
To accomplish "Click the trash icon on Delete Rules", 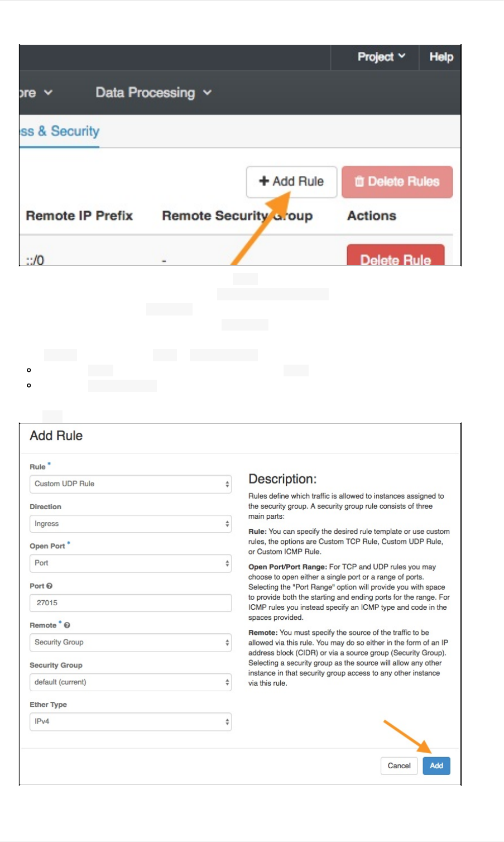I will 359,181.
